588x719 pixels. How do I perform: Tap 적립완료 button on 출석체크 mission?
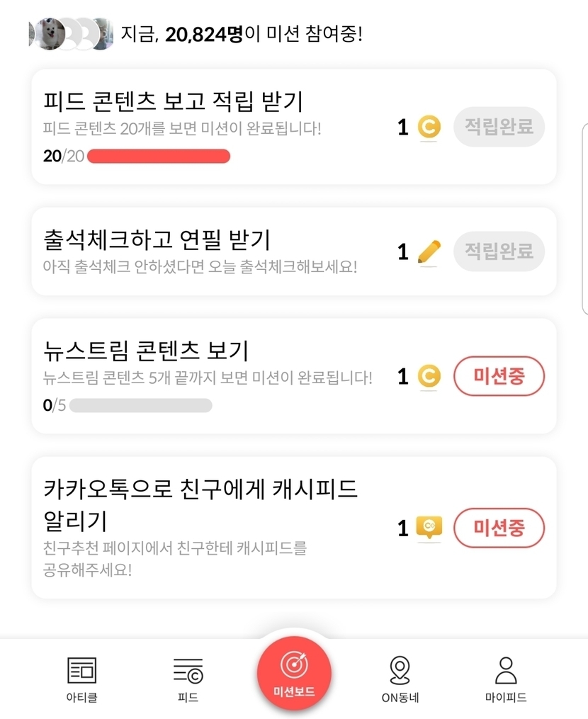(499, 251)
